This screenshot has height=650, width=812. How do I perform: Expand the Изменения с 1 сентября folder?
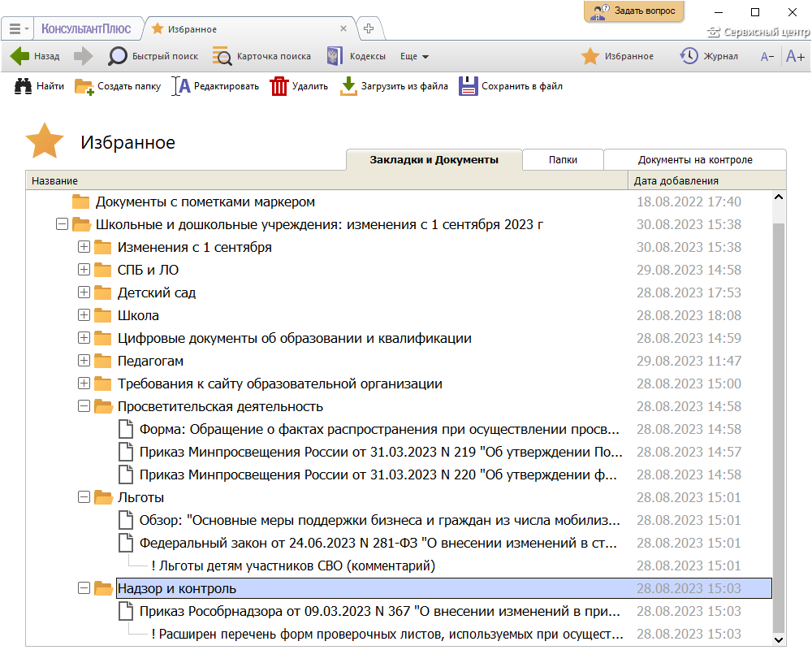click(84, 247)
